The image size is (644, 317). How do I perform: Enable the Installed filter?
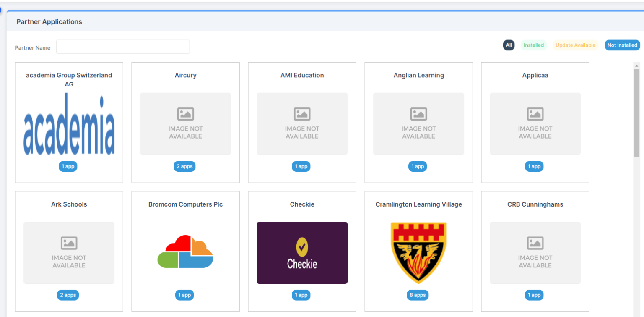coord(533,45)
